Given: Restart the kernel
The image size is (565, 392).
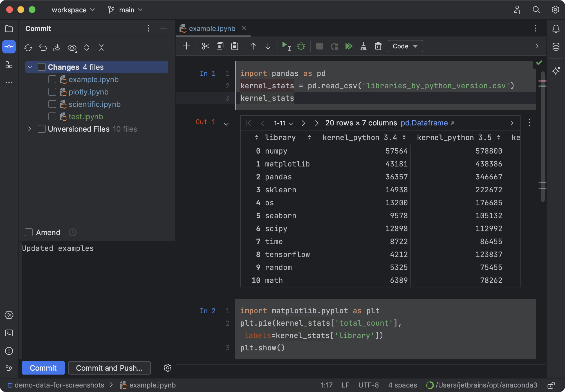Looking at the screenshot, I should [334, 46].
